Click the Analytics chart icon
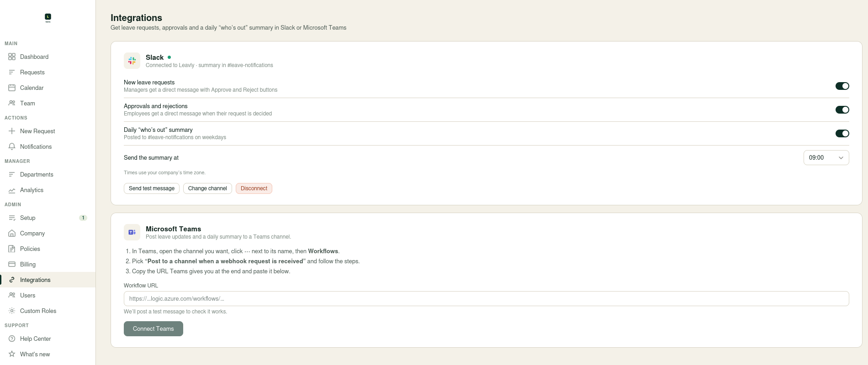This screenshot has height=365, width=868. [x=12, y=190]
